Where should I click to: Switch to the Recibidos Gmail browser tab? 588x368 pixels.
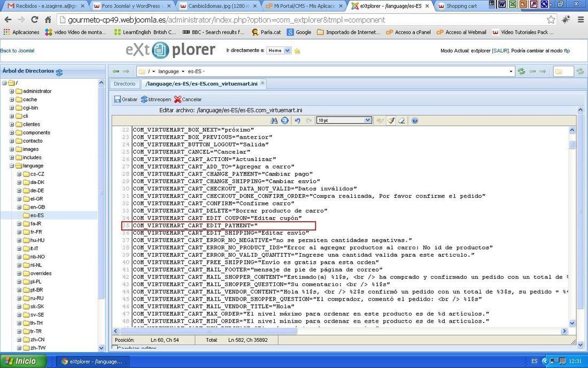(46, 6)
